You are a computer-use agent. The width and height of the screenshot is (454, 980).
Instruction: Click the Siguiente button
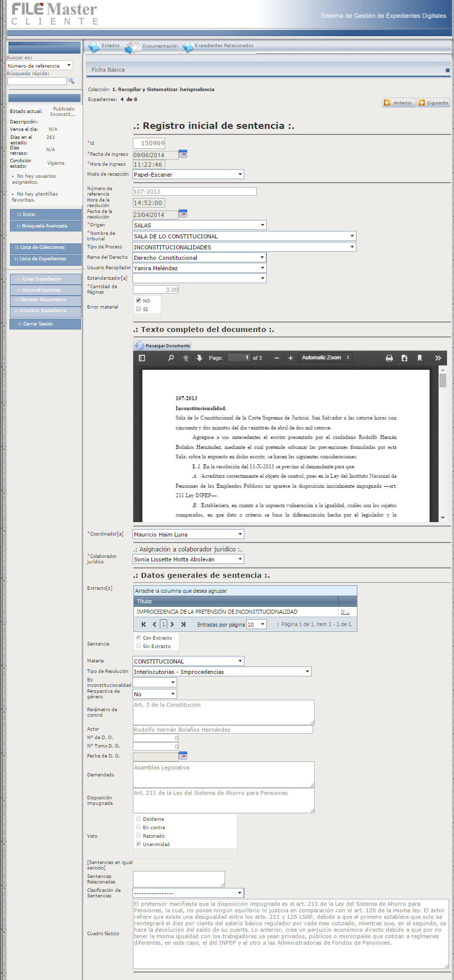pos(434,103)
